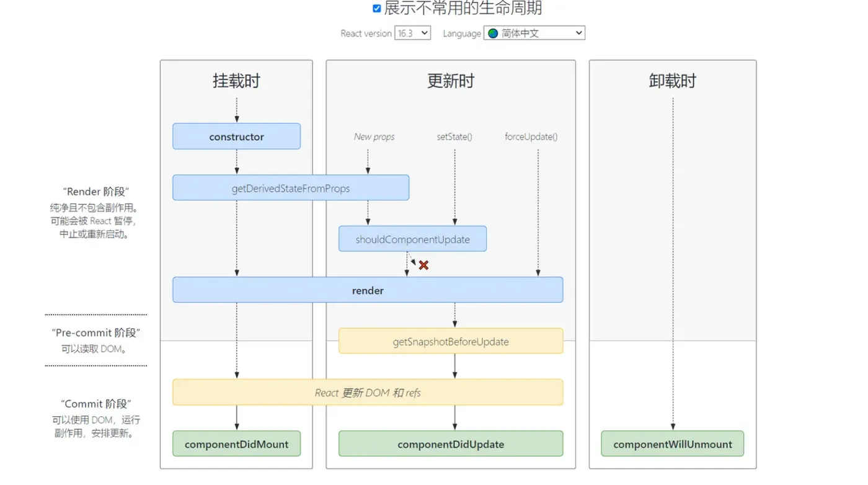Click the “Commit 阶段” label
This screenshot has width=868, height=485.
tap(96, 404)
